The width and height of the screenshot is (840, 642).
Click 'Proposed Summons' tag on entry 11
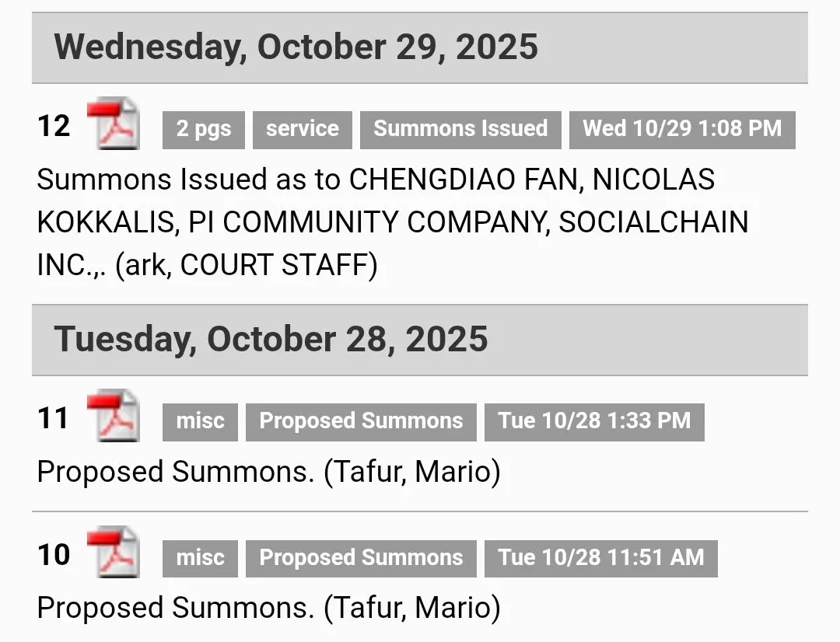point(361,421)
